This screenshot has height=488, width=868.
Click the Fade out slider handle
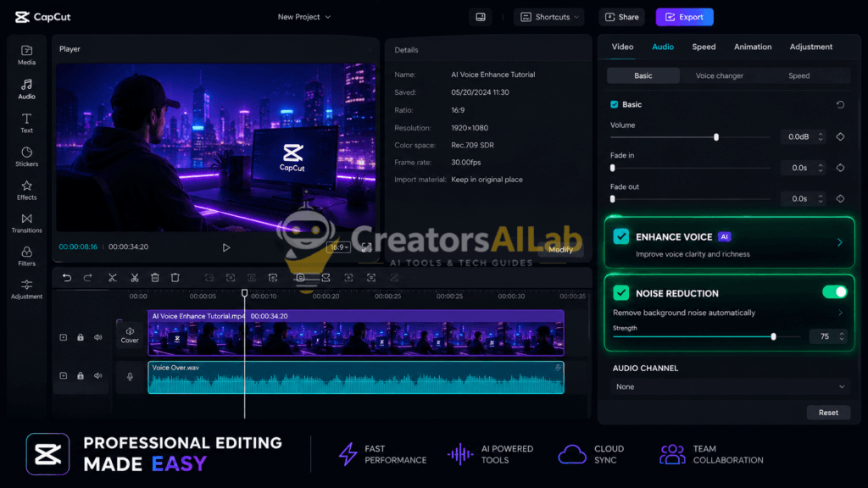[612, 198]
